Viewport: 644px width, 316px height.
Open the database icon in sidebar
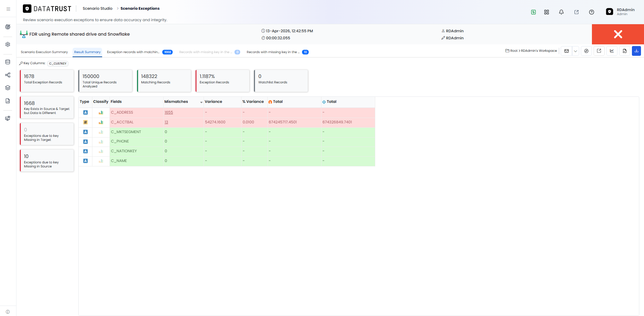8,62
